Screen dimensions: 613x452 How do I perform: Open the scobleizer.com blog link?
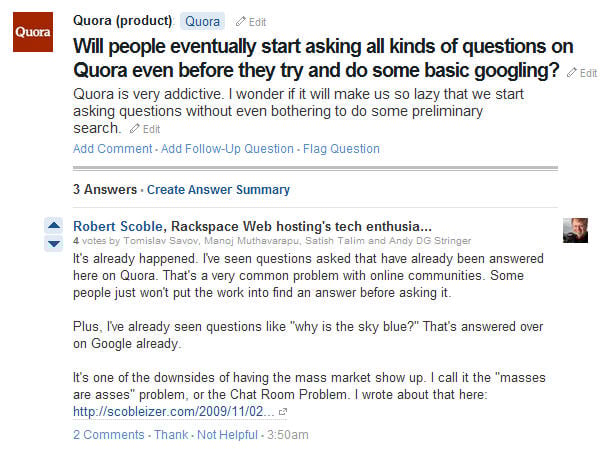tap(174, 411)
